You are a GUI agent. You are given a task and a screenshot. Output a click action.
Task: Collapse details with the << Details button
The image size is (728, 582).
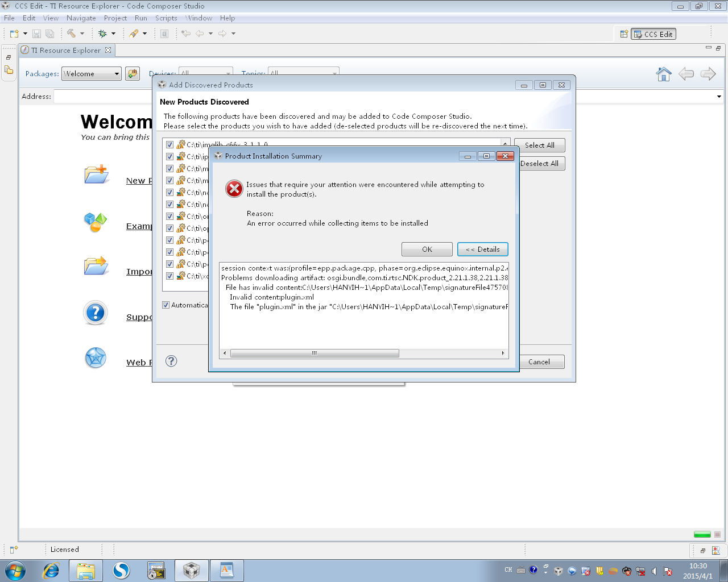coord(483,250)
